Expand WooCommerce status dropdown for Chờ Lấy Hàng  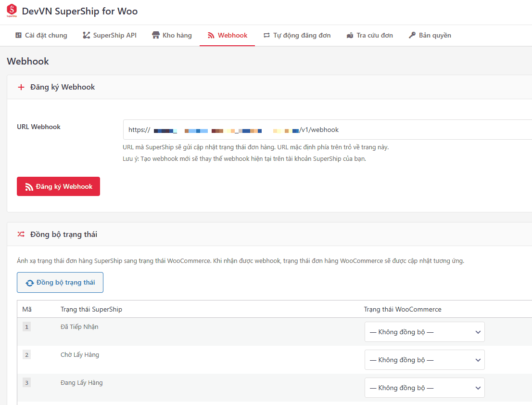[x=424, y=360]
